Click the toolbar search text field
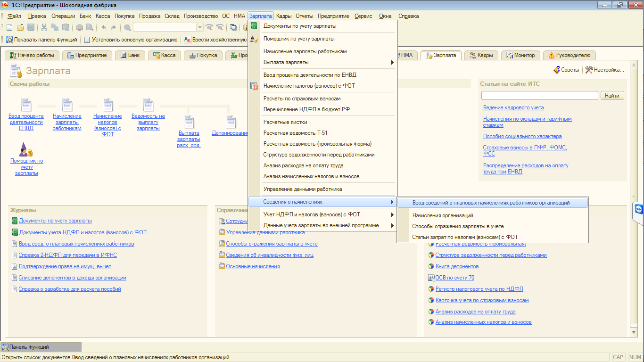644x362 pixels. tap(165, 27)
